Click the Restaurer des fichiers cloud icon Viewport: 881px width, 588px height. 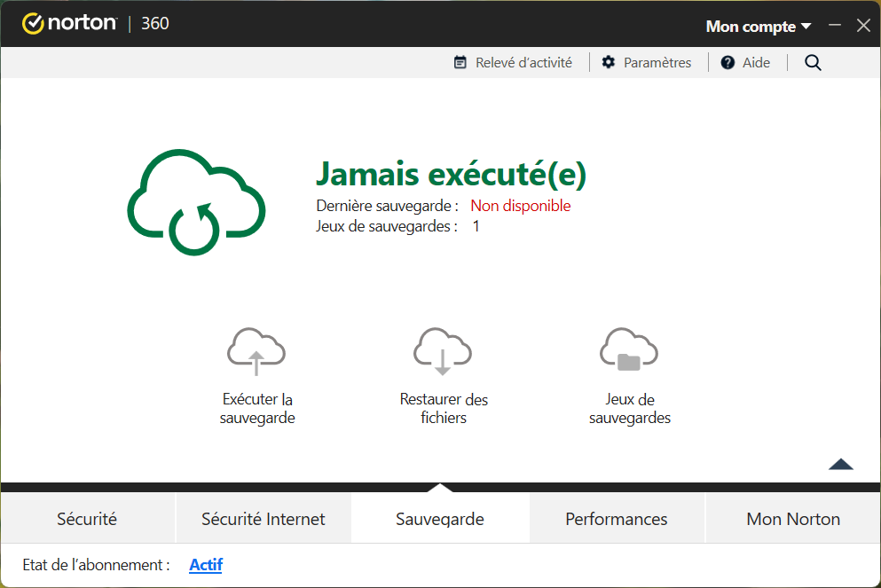coord(443,351)
